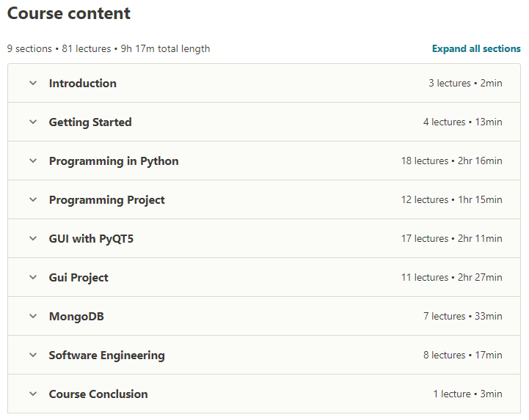The image size is (529, 420).
Task: Select the Course Conclusion heading
Action: point(98,394)
